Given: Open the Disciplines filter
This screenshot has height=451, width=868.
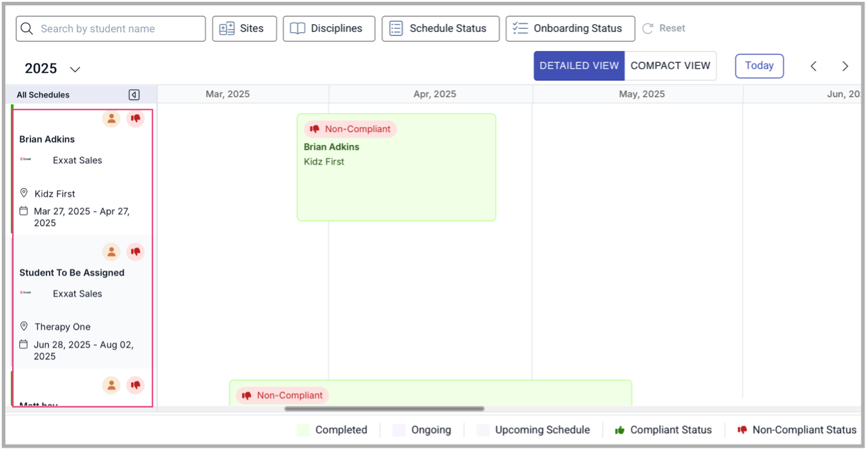Looking at the screenshot, I should pyautogui.click(x=328, y=29).
